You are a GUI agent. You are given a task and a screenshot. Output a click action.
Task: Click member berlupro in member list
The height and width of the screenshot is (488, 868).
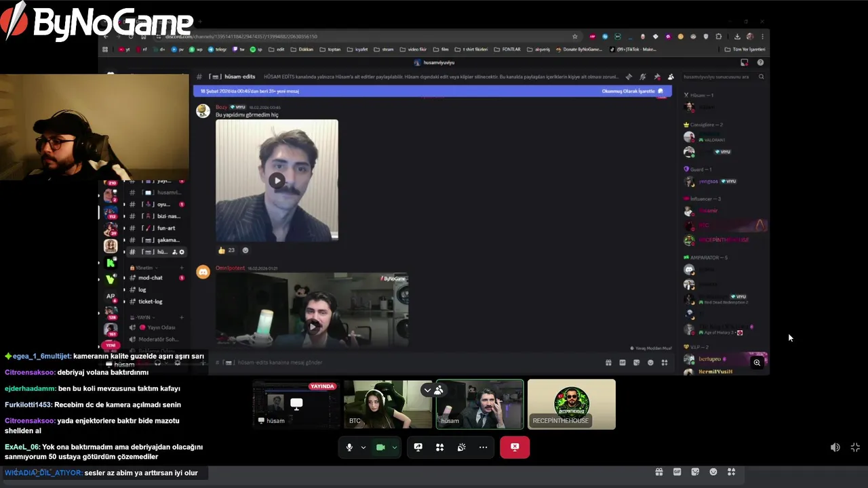click(724, 359)
